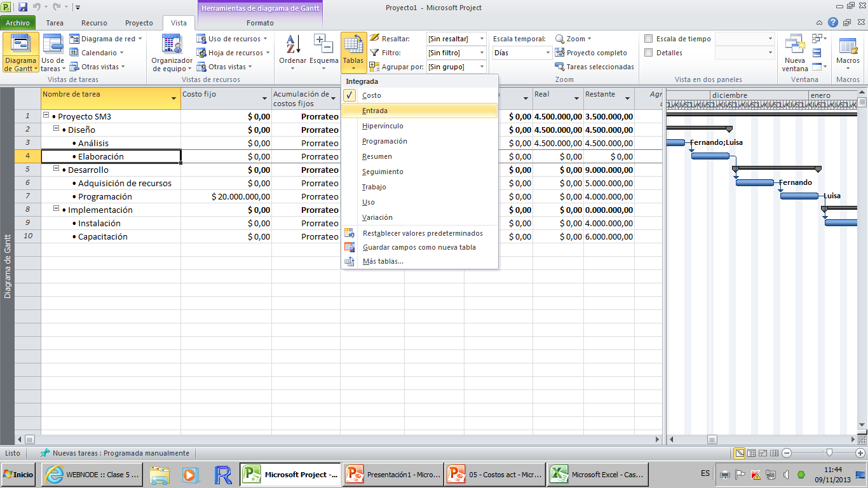Open Hoja de recursos view
The image size is (868, 488).
233,53
